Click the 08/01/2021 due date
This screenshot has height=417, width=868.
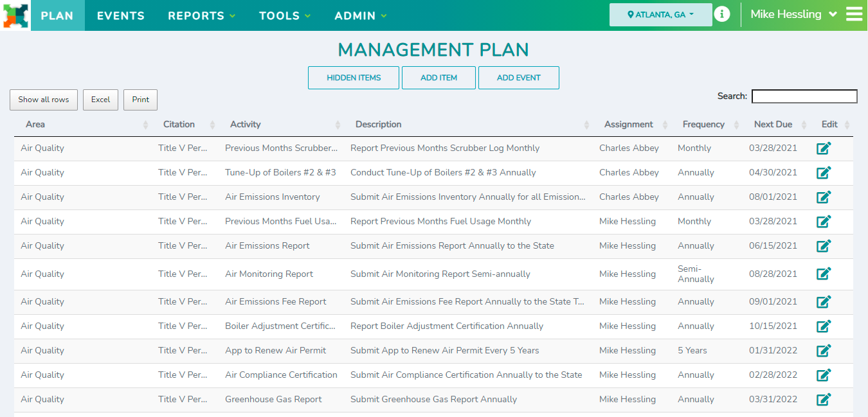(773, 197)
